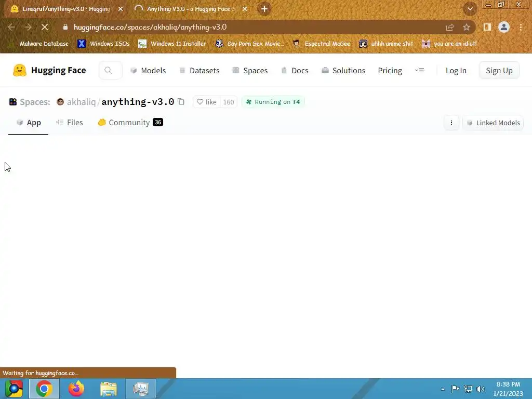Go to Spaces in the navigation
532x399 pixels.
point(250,71)
